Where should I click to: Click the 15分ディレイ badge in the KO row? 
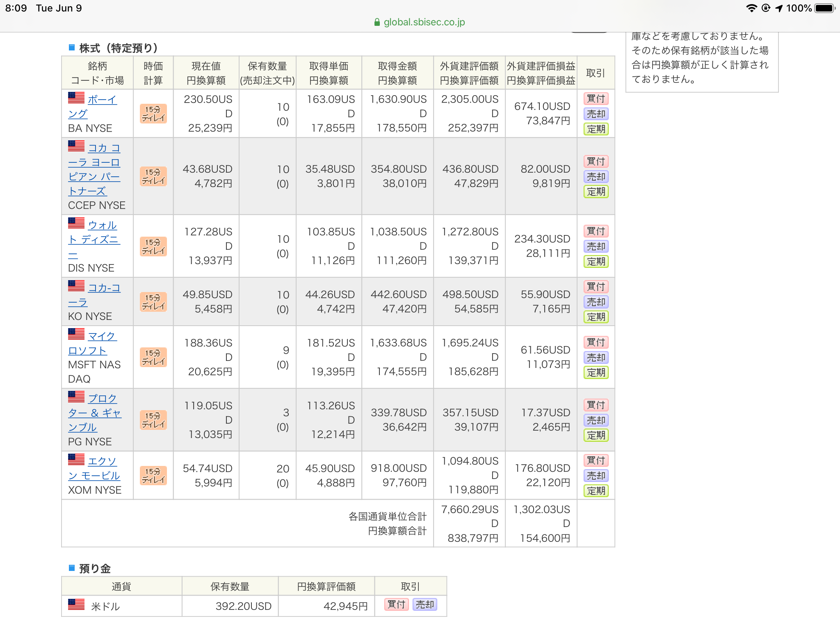[x=153, y=302]
